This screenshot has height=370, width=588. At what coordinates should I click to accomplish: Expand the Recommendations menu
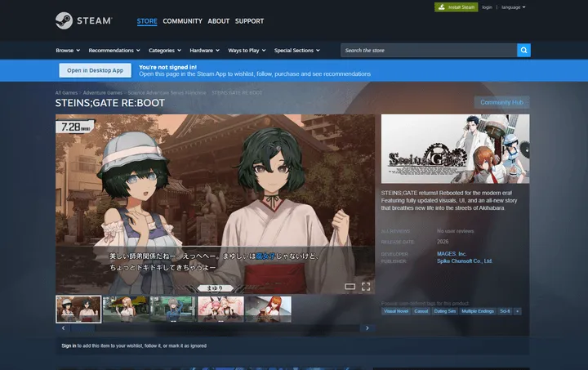(114, 51)
